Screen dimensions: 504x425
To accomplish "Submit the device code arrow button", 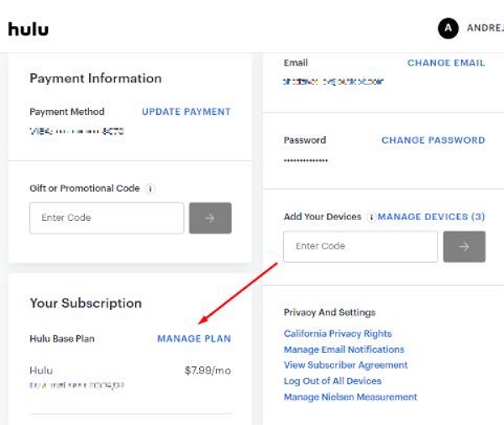I will (x=464, y=247).
